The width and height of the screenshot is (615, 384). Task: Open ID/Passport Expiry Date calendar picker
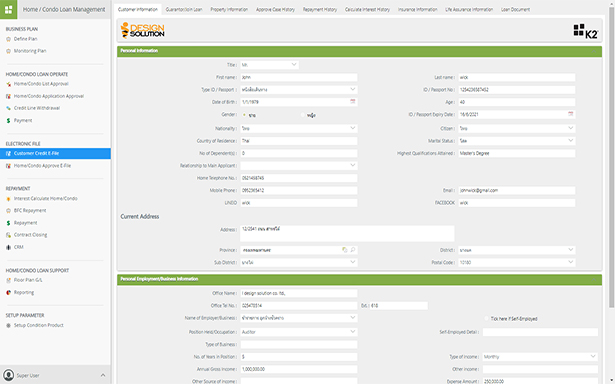pyautogui.click(x=571, y=114)
